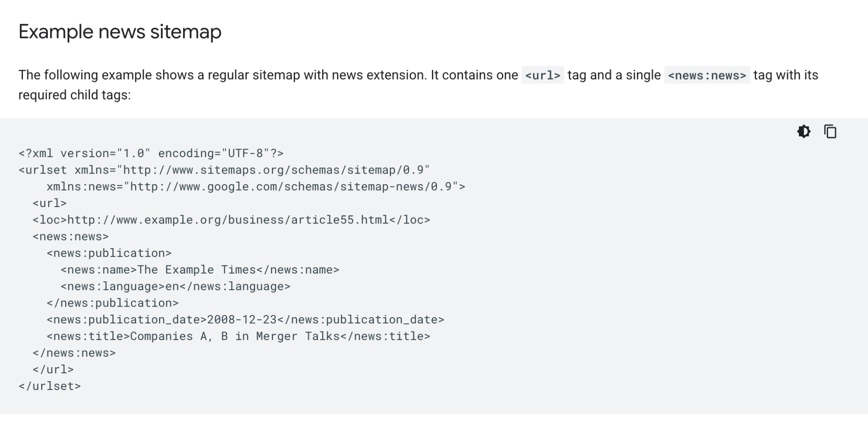Click the loc line with article55.html URL
868x445 pixels.
pos(231,220)
